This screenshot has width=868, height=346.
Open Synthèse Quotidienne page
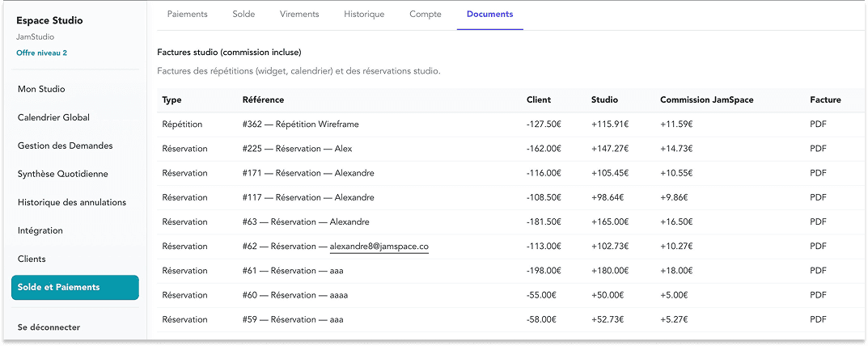(62, 174)
